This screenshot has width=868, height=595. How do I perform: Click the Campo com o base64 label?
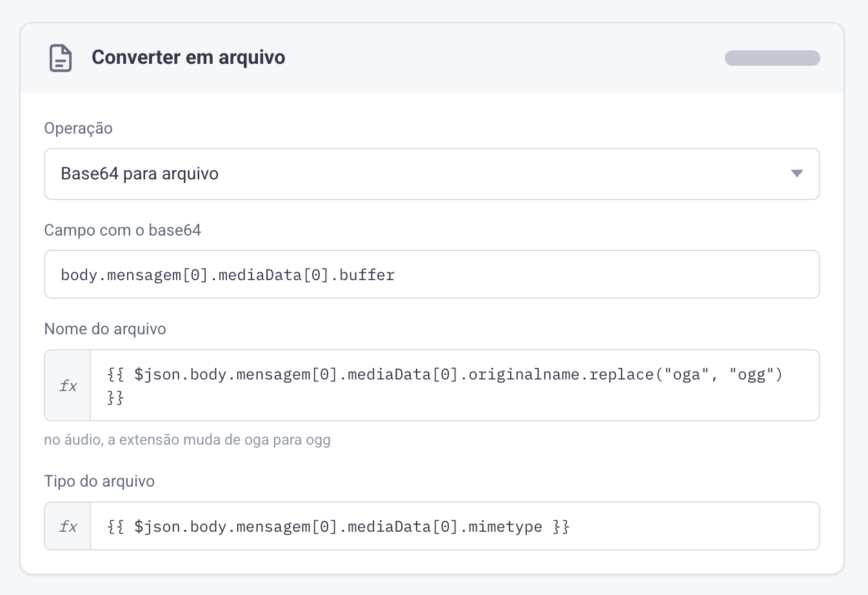tap(123, 230)
